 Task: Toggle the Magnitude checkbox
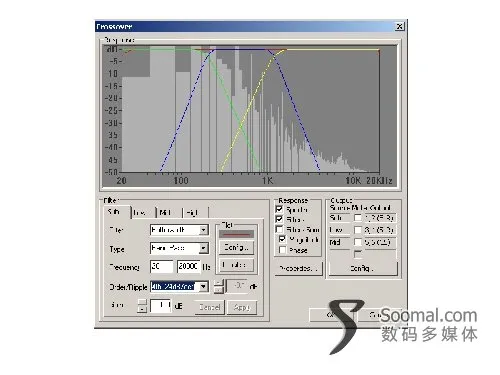coord(283,239)
